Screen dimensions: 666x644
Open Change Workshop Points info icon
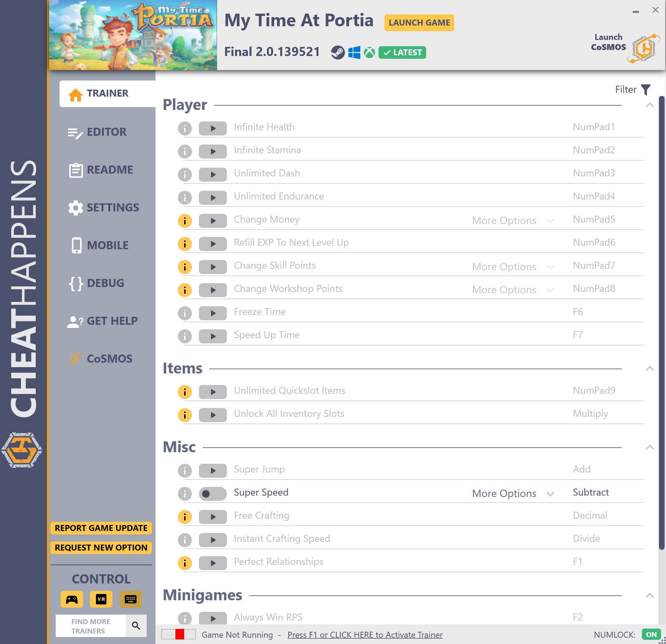tap(185, 290)
